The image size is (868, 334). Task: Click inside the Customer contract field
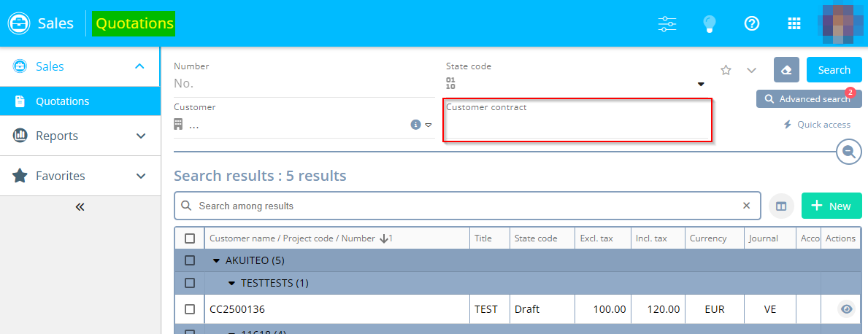tap(577, 126)
